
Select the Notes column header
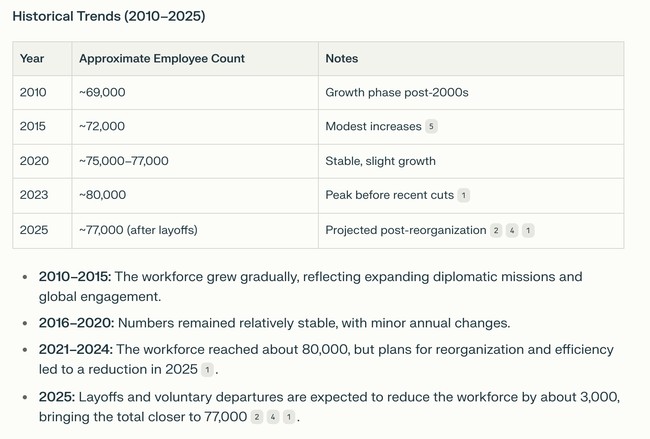pyautogui.click(x=342, y=58)
